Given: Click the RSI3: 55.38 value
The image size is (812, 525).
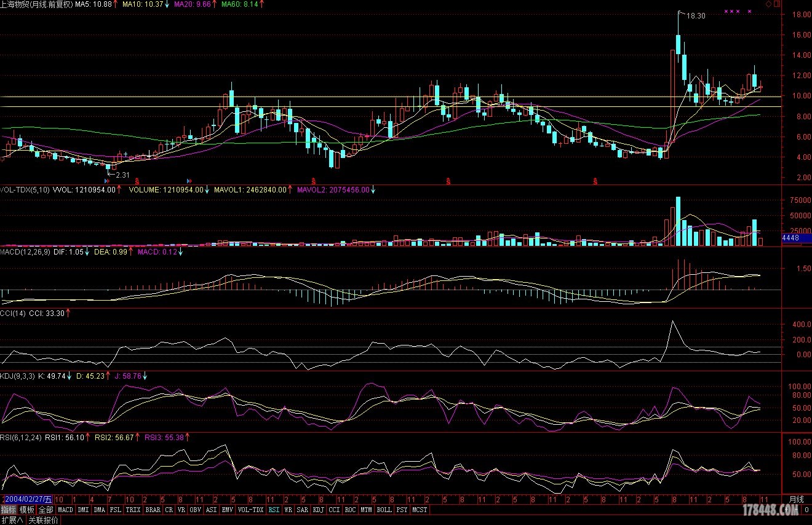Looking at the screenshot, I should [x=164, y=437].
